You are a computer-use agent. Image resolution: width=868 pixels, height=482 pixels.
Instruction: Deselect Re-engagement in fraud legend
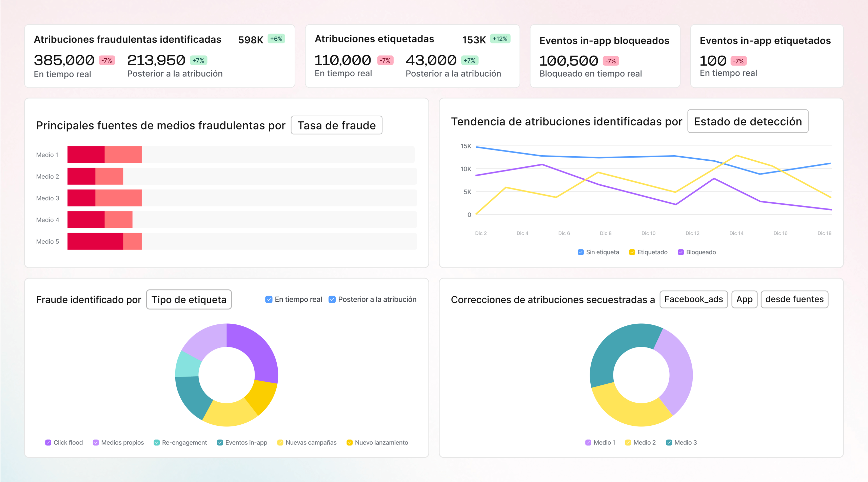pyautogui.click(x=156, y=442)
